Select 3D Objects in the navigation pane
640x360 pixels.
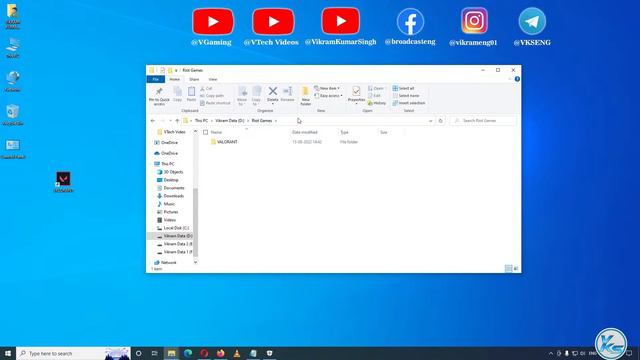173,172
